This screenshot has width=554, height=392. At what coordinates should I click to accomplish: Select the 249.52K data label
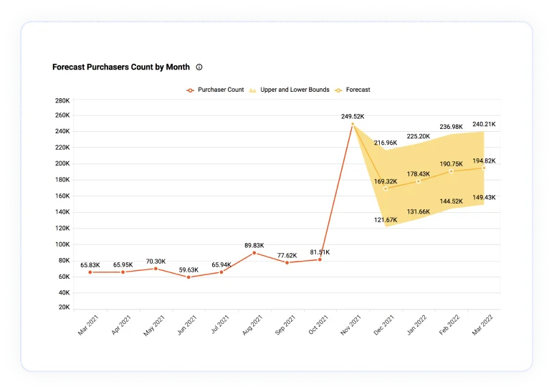[353, 117]
